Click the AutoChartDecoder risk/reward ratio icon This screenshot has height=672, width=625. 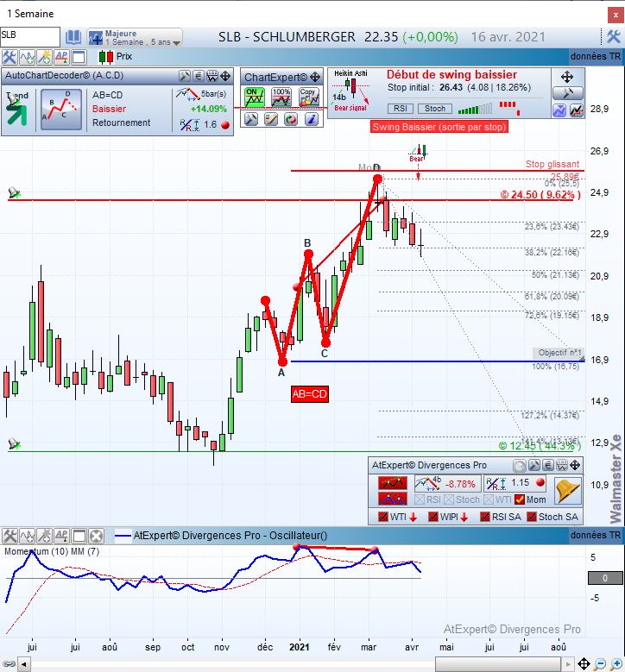[189, 125]
